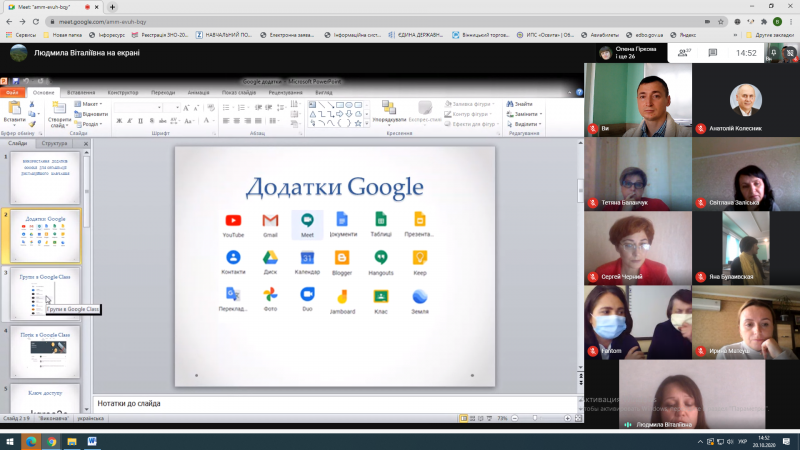Adjust the zoom slider in status bar

pyautogui.click(x=535, y=418)
